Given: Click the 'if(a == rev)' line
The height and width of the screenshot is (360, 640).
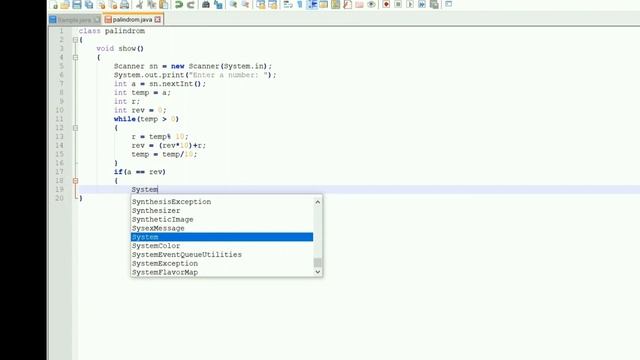Looking at the screenshot, I should pos(140,172).
